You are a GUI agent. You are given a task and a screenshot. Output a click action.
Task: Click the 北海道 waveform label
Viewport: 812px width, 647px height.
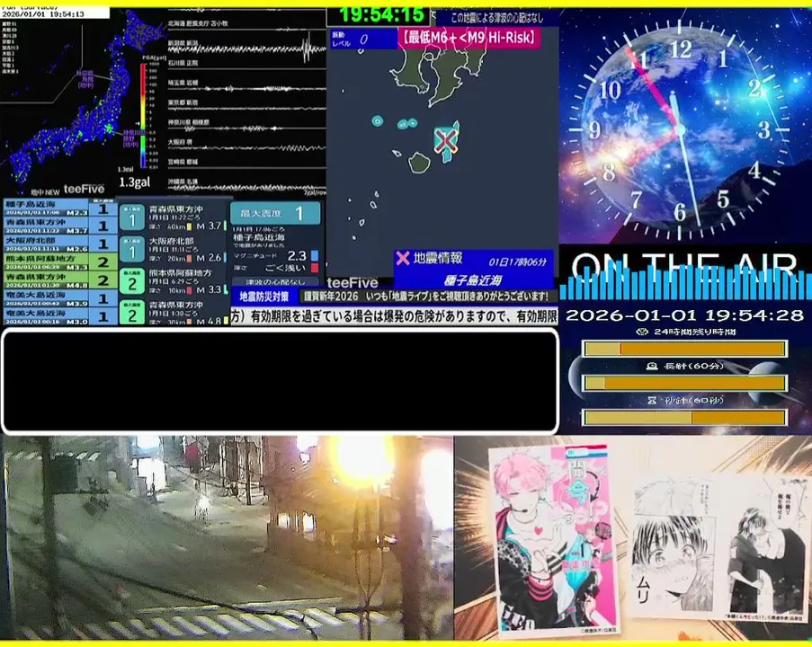[x=197, y=23]
